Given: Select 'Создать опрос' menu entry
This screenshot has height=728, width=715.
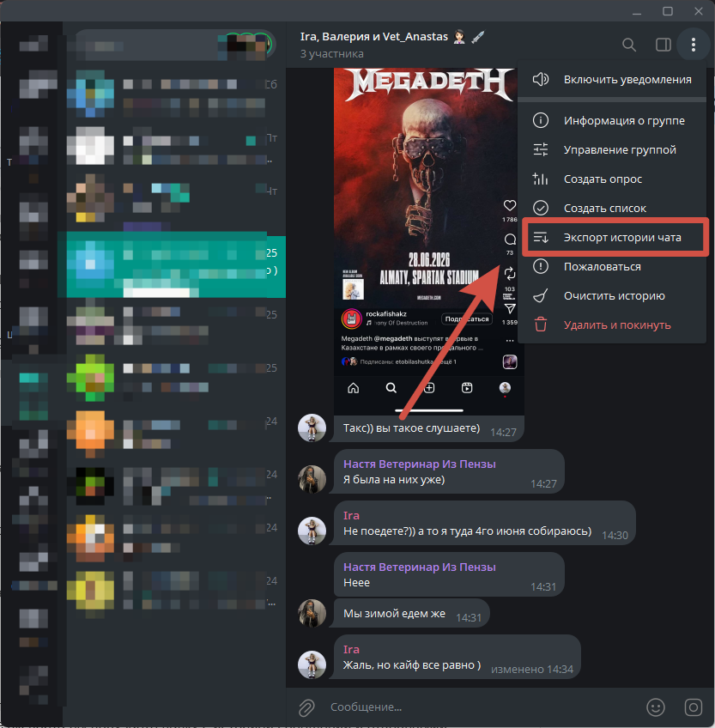Looking at the screenshot, I should (611, 179).
